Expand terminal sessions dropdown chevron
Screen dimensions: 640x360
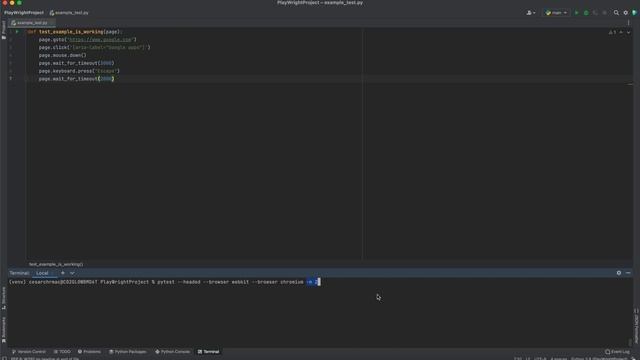[x=72, y=273]
